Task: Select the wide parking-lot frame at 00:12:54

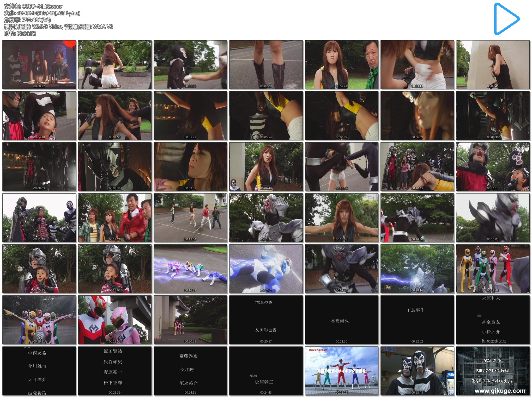Action: coord(190,218)
